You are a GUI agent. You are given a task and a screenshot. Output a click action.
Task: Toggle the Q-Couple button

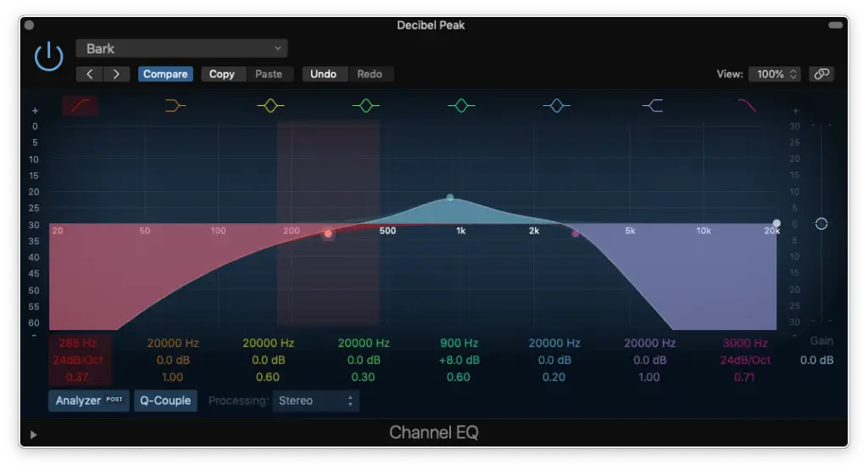[165, 400]
